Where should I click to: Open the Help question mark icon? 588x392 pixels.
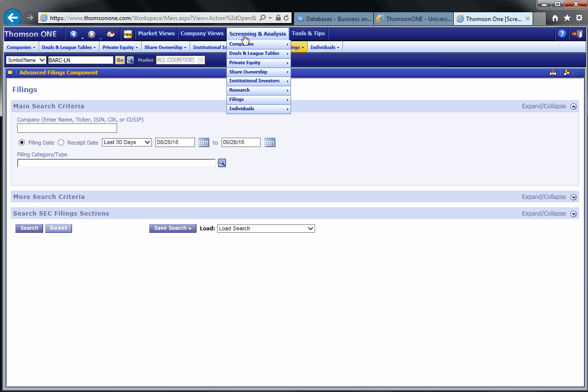(562, 34)
